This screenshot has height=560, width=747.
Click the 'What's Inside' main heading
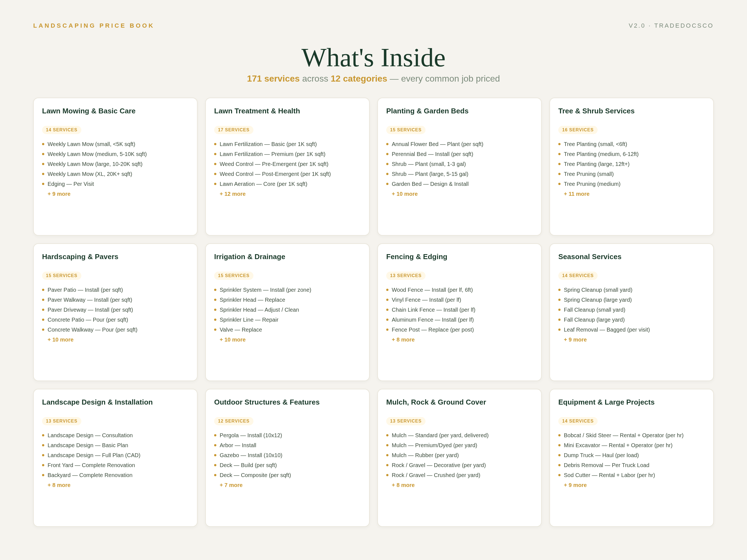coord(373,58)
